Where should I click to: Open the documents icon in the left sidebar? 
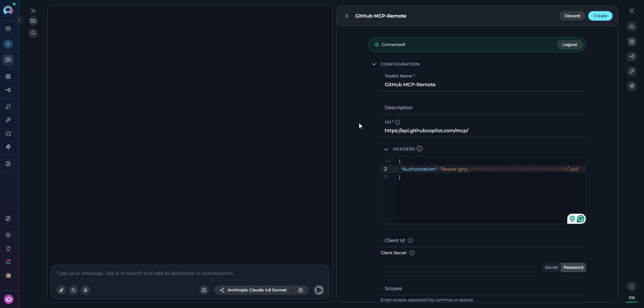8,164
